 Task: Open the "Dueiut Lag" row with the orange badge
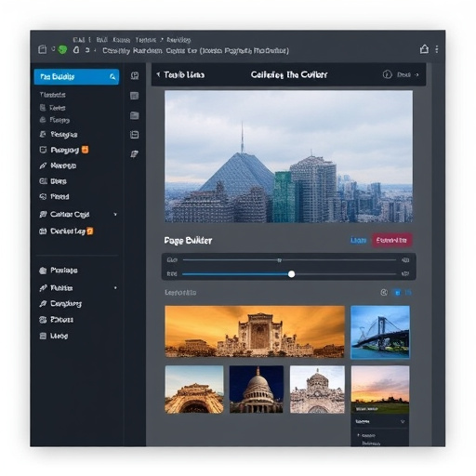pyautogui.click(x=66, y=231)
